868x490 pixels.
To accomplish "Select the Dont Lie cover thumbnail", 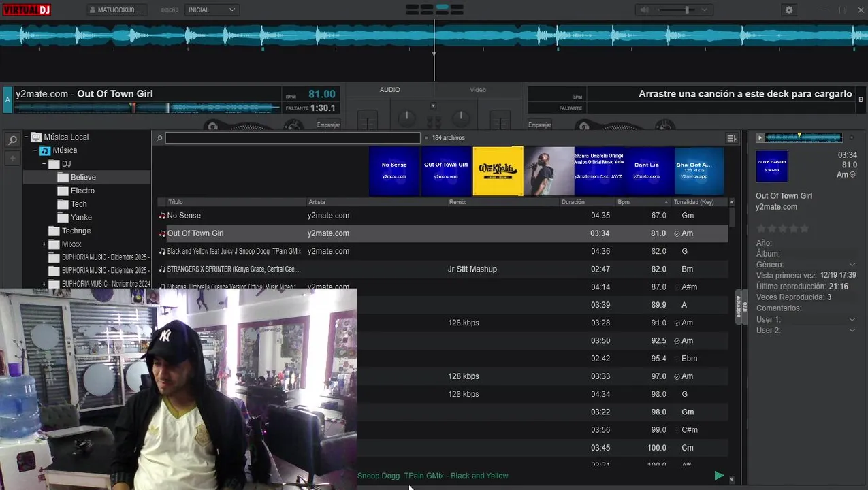I will pyautogui.click(x=646, y=171).
